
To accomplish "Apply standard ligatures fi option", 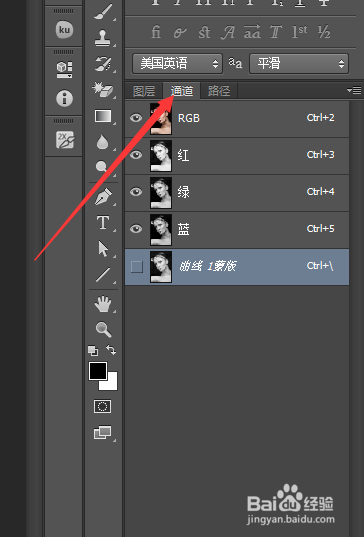I will [156, 32].
